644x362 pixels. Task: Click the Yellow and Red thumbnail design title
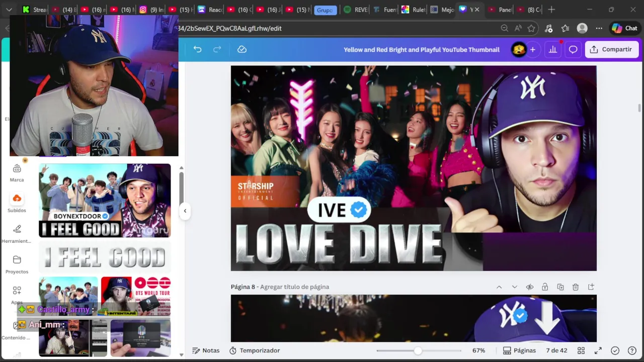[x=422, y=49]
